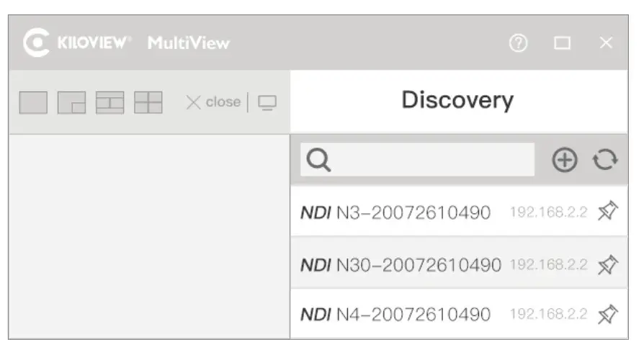Select the picture-in-picture layout icon
The image size is (644, 355).
tap(71, 102)
